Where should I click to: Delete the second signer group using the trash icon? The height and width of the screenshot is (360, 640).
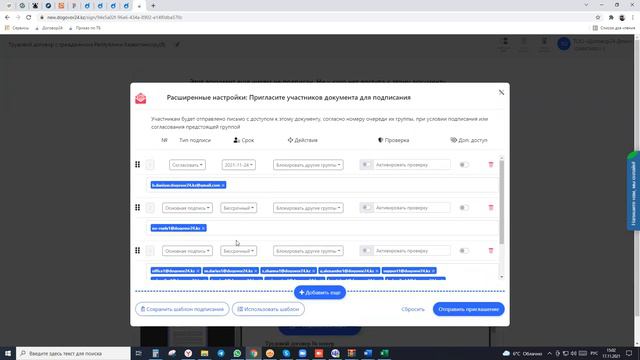click(491, 207)
